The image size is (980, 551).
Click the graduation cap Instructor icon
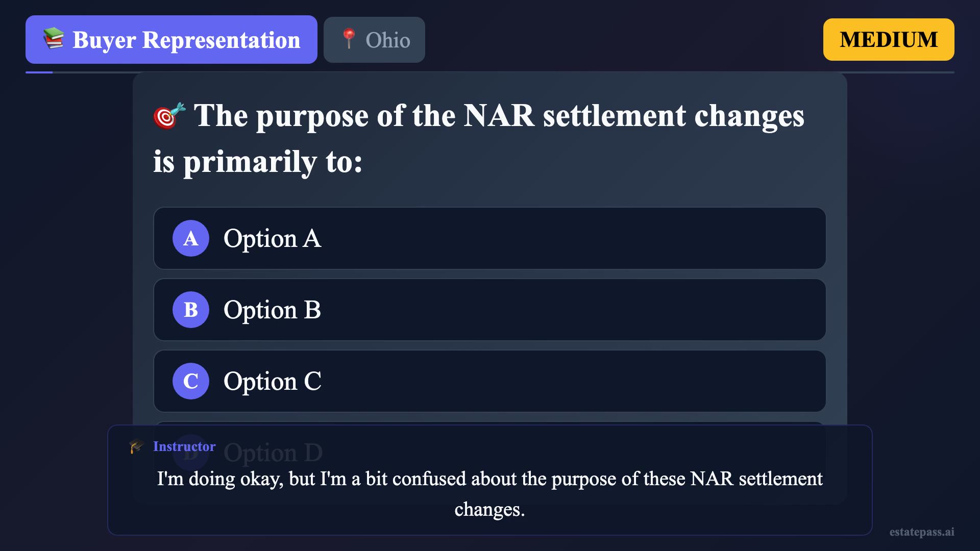coord(137,446)
